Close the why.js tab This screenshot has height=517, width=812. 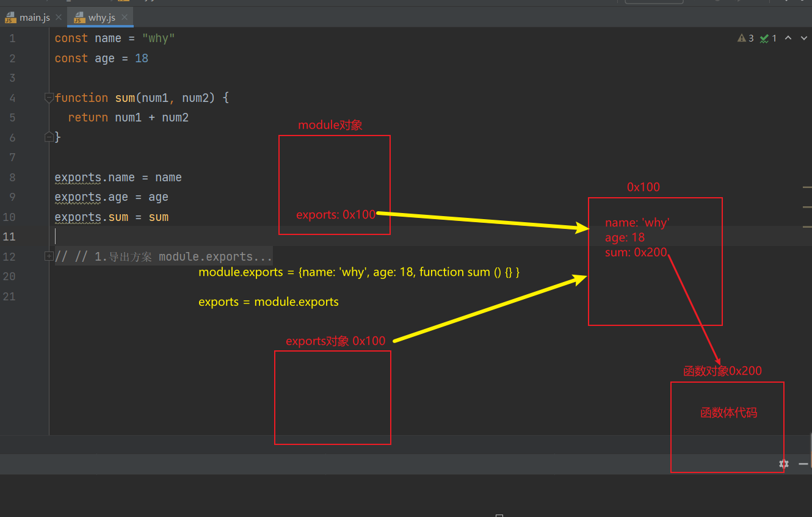[x=125, y=18]
